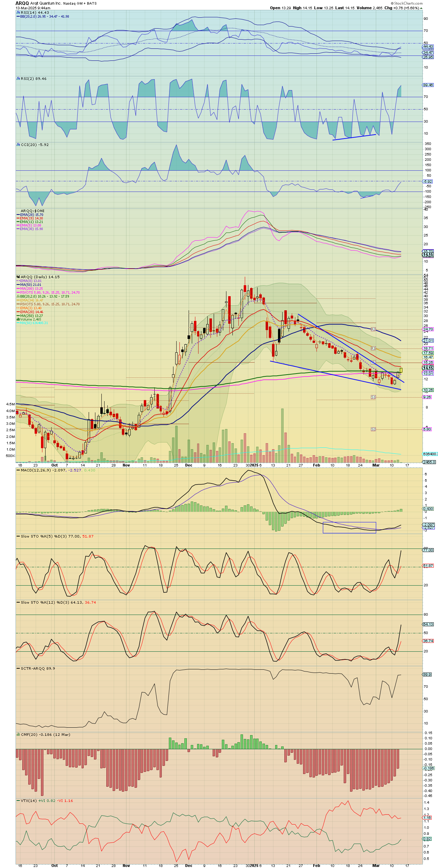Click the histogram icon beside CMF(20)
438x868 pixels.
click(18, 735)
